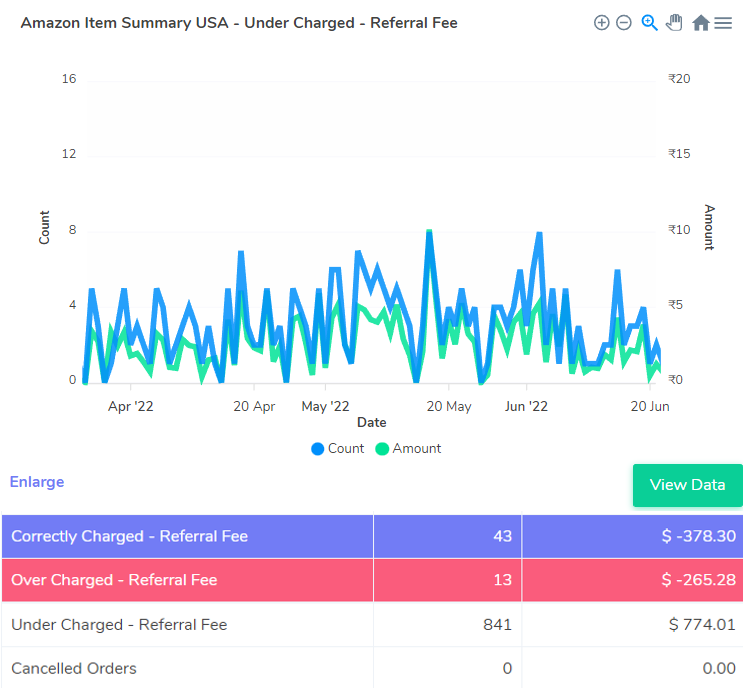This screenshot has height=688, width=743.
Task: Click the ₹20 right axis label
Action: (679, 79)
